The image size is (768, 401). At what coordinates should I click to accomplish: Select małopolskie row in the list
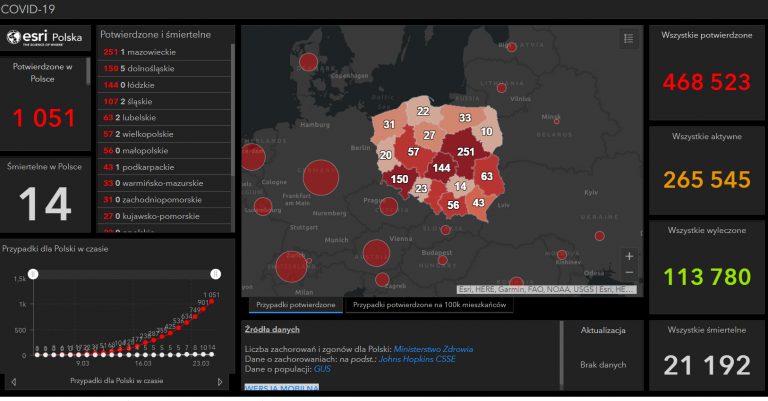[164, 151]
